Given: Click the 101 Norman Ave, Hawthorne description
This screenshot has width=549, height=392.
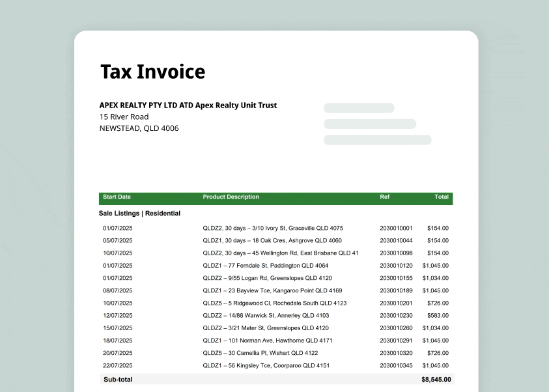Looking at the screenshot, I should pos(268,341).
